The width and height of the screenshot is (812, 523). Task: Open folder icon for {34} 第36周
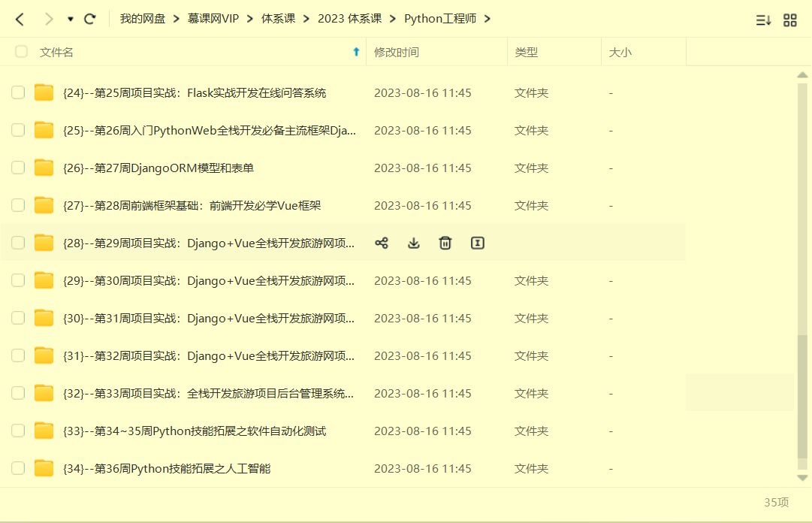[x=44, y=468]
